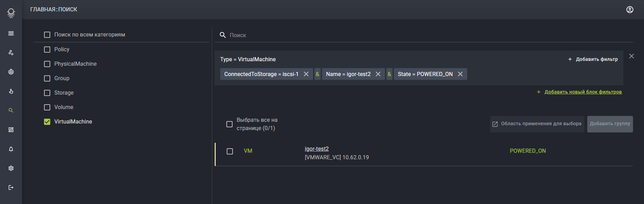
Task: Open the three-circles sidebar icon
Action: (11, 53)
